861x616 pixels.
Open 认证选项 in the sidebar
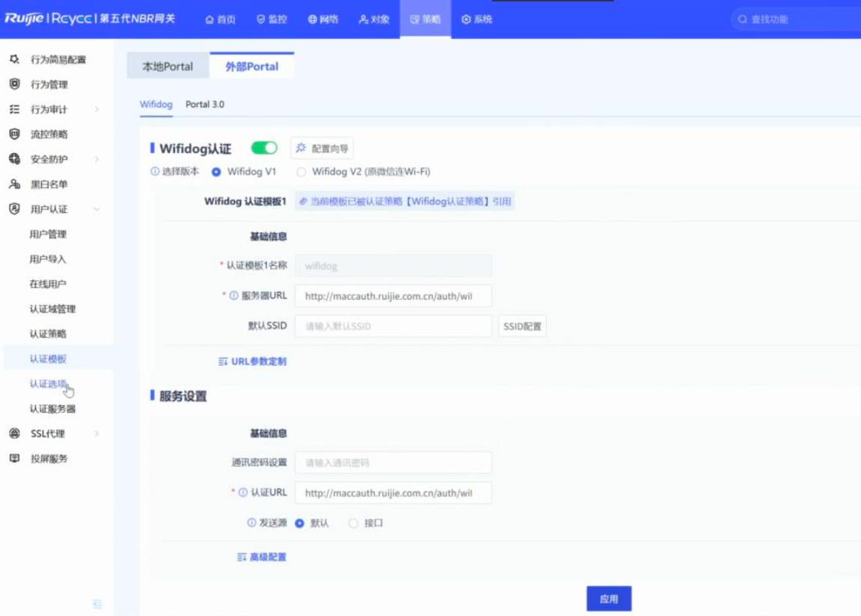[49, 384]
